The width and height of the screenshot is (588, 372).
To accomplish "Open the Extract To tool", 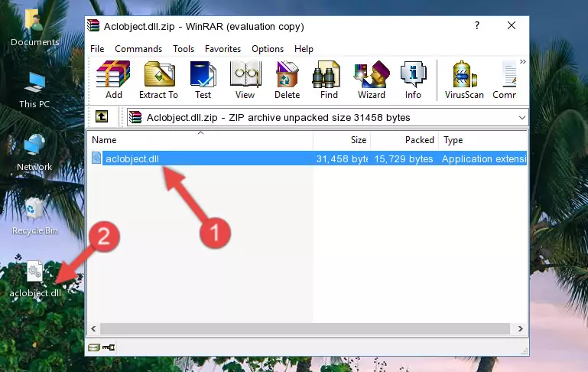I will click(x=158, y=80).
